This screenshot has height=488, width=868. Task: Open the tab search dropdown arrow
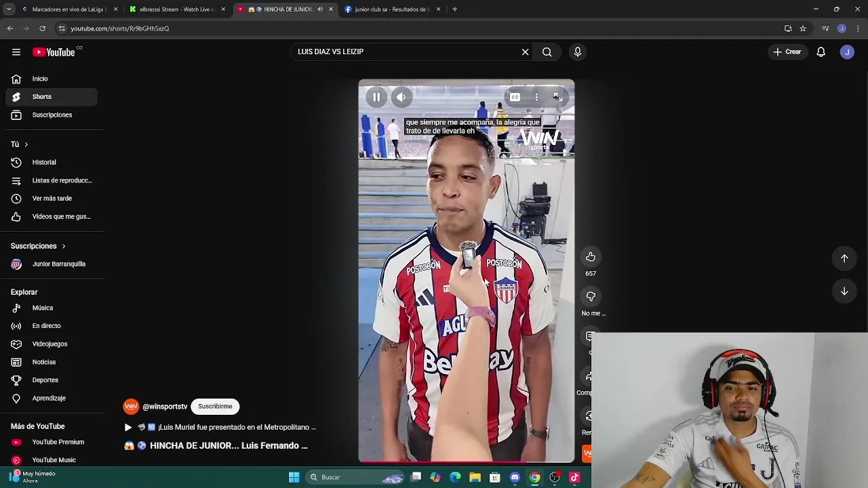pyautogui.click(x=9, y=9)
